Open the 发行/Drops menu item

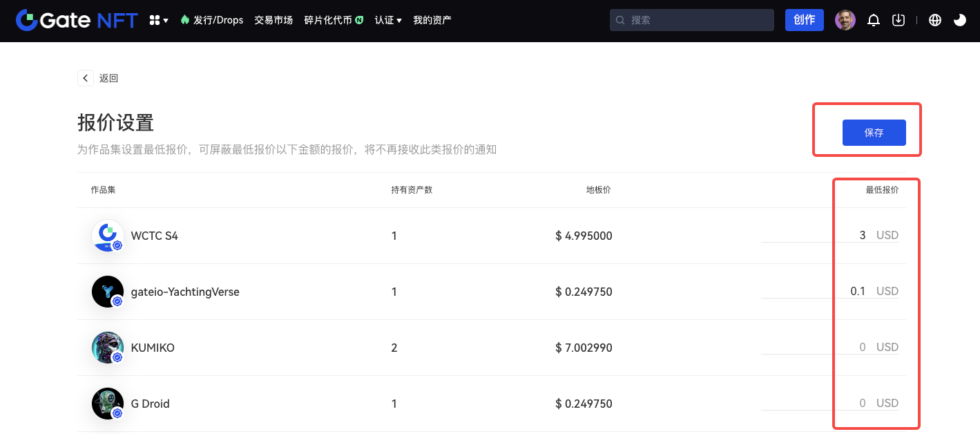click(212, 20)
